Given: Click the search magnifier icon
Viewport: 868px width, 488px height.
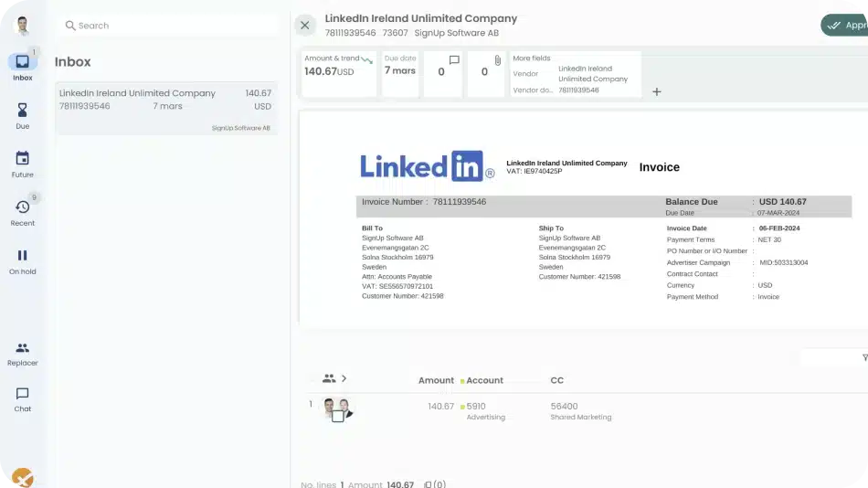Looking at the screenshot, I should (x=70, y=26).
